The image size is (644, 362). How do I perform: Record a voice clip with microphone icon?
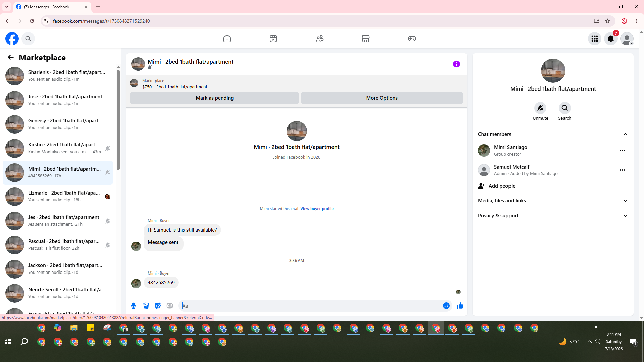[133, 306]
